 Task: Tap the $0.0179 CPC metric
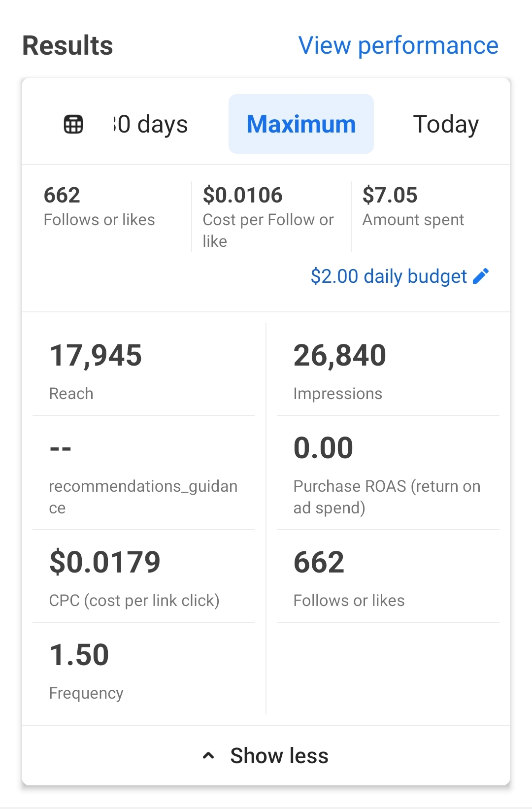coord(143,577)
